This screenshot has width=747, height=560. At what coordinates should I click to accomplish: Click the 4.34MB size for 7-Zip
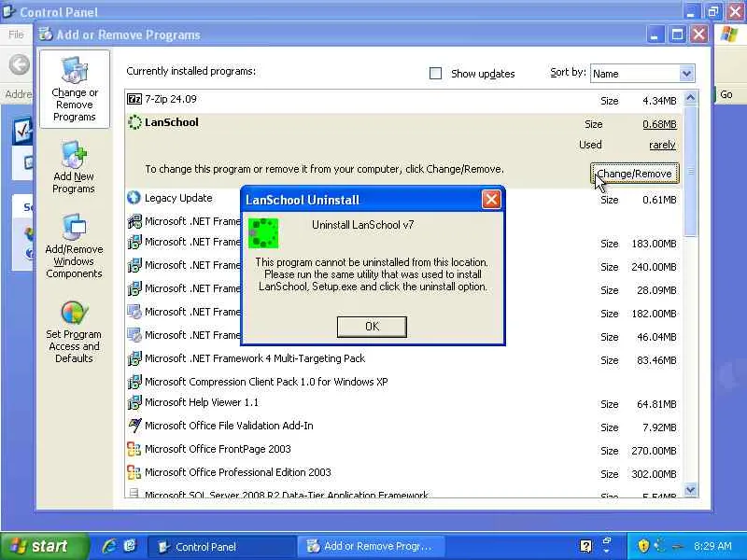click(659, 101)
